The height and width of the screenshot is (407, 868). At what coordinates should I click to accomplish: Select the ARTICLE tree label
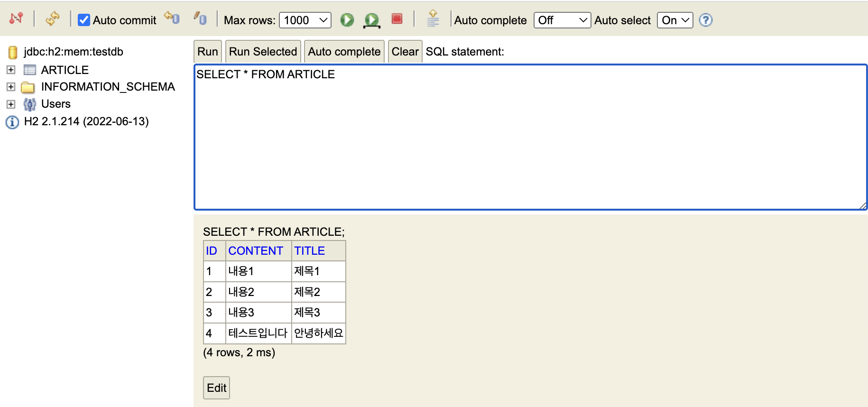tap(65, 70)
